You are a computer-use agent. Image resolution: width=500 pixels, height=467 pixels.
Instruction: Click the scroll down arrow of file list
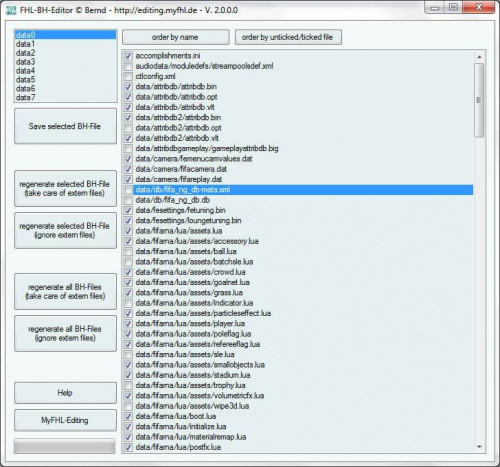[479, 447]
